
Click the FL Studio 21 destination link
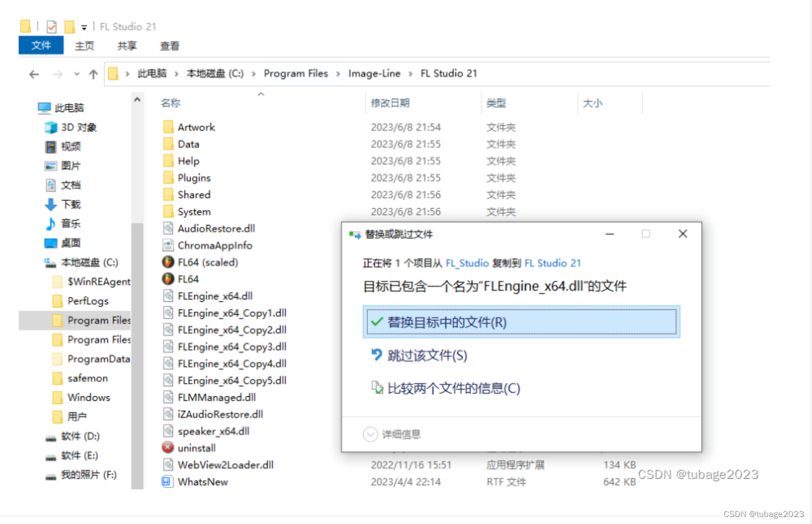click(x=553, y=263)
